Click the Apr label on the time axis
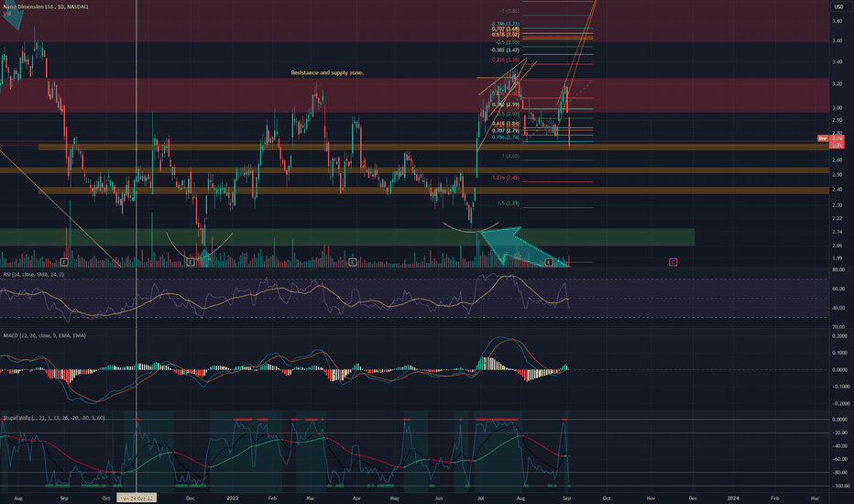The height and width of the screenshot is (504, 854). [356, 498]
